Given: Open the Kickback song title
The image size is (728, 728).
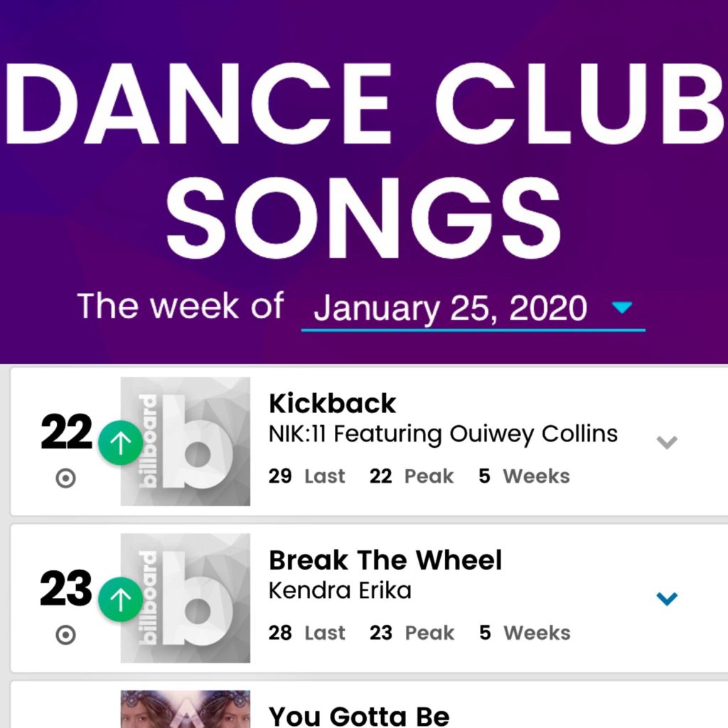Looking at the screenshot, I should (x=333, y=403).
